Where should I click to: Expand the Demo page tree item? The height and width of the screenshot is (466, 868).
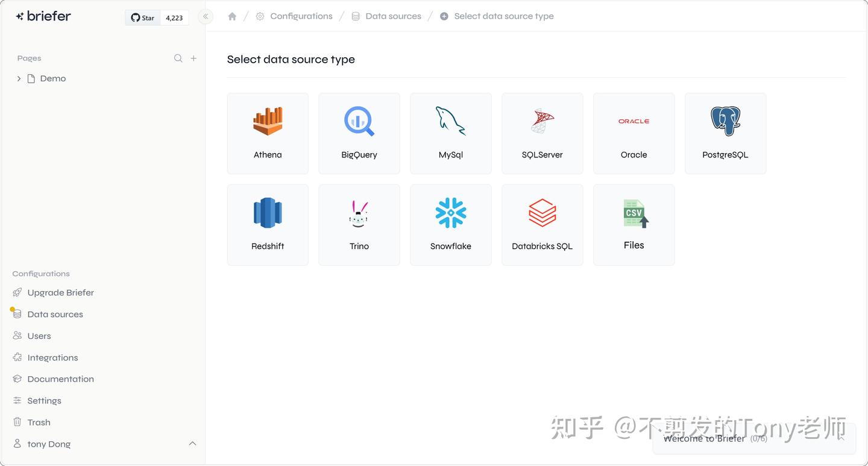(x=19, y=78)
